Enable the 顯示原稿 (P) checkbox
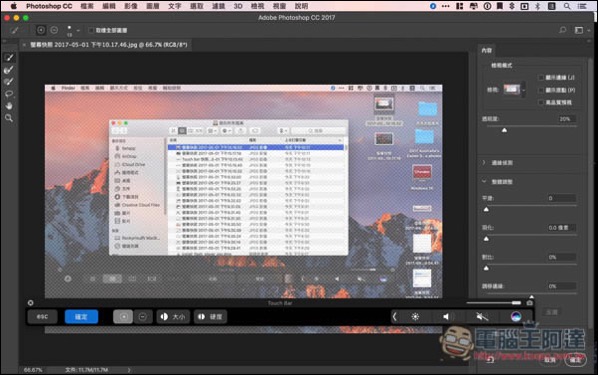 (x=541, y=90)
